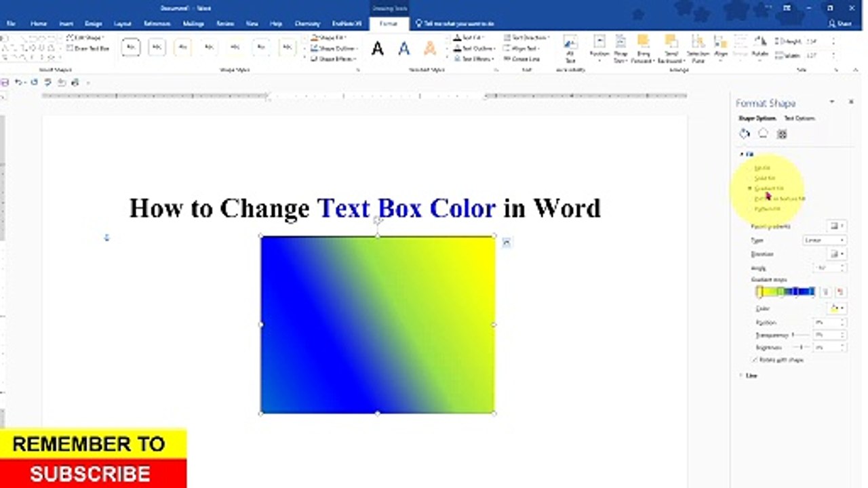The width and height of the screenshot is (868, 488).
Task: Open the Text Outline options
Action: click(474, 48)
